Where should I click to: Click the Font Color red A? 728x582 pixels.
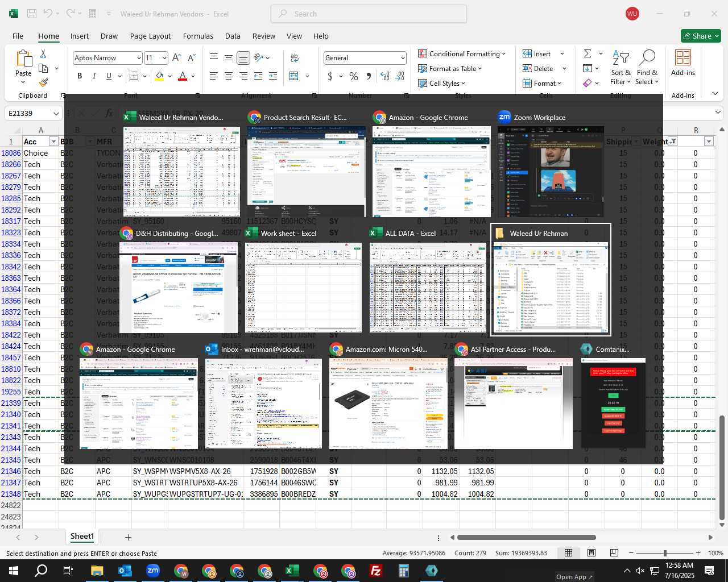[x=183, y=76]
